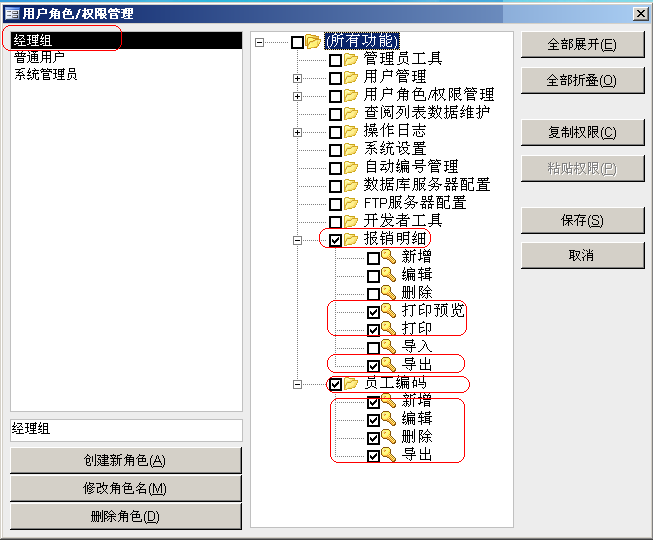
Task: Click the 全部展开(E) button
Action: click(582, 44)
